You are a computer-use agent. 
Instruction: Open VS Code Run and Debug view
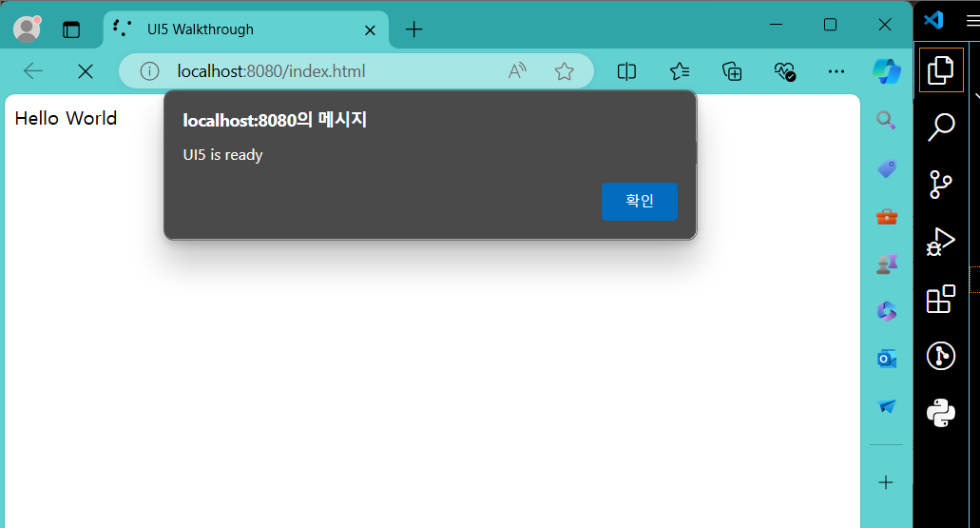coord(941,242)
